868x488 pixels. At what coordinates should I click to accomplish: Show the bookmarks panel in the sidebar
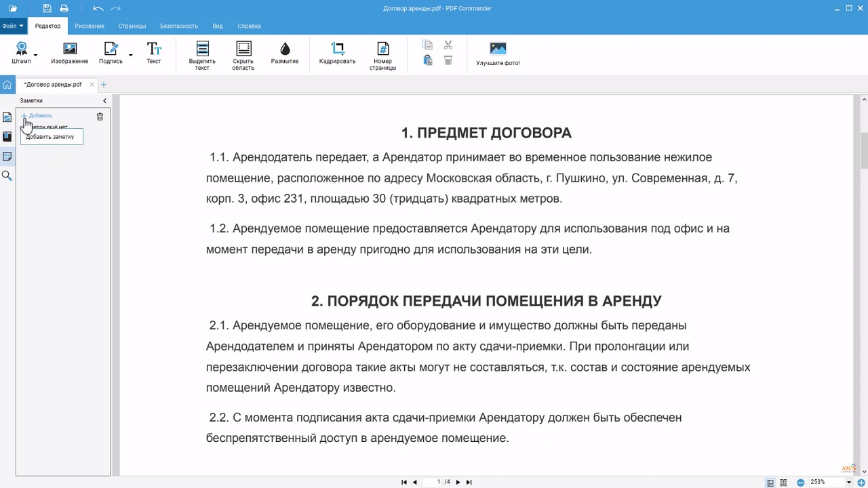coord(7,136)
